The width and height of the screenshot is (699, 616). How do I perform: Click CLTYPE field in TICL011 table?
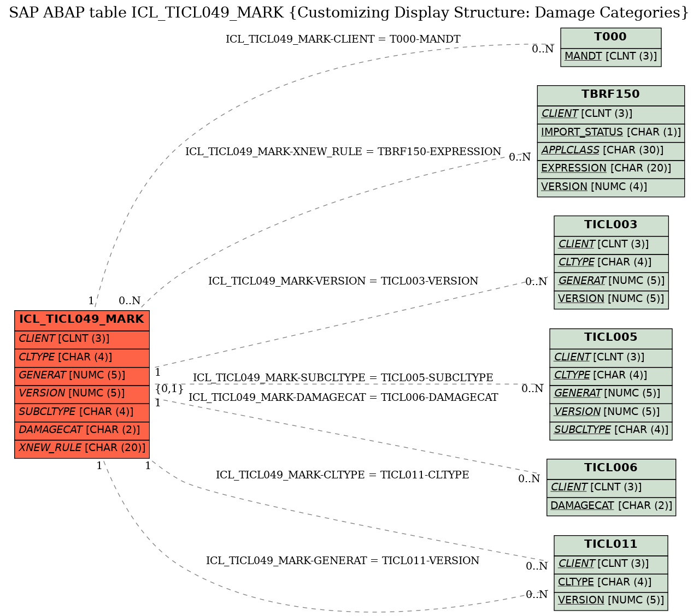pos(611,583)
